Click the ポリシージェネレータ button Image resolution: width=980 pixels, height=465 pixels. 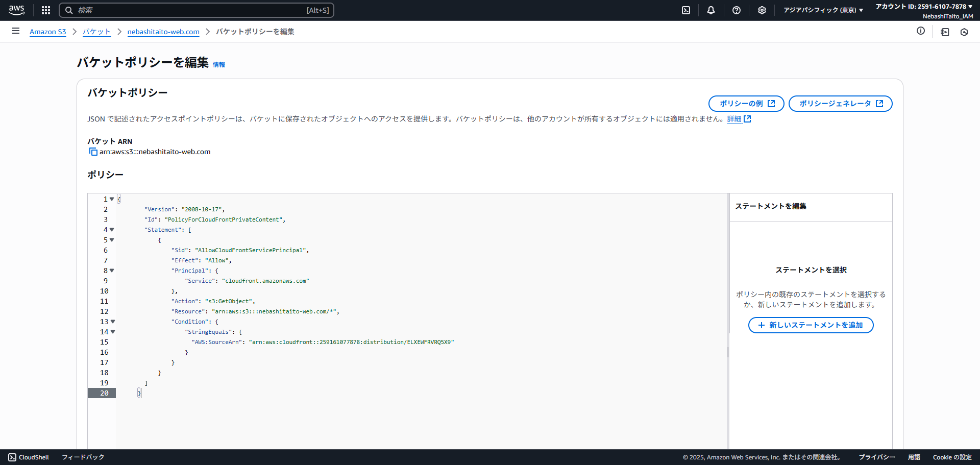pyautogui.click(x=840, y=104)
